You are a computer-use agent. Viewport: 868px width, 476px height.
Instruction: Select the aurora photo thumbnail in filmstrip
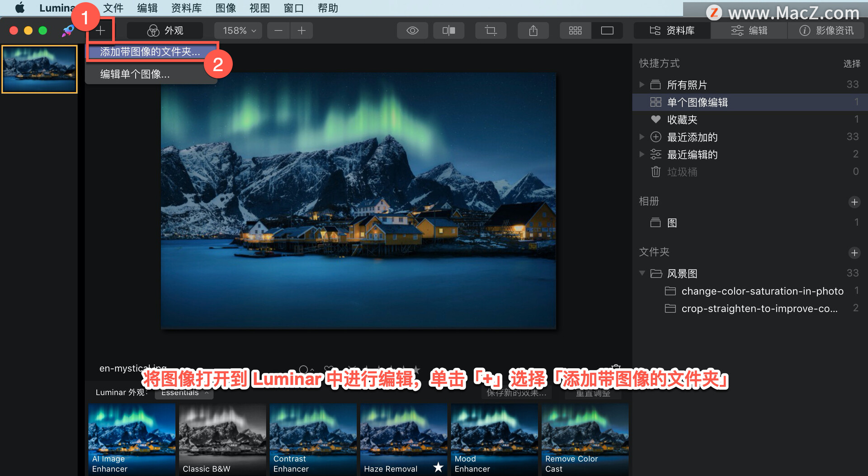(x=39, y=69)
